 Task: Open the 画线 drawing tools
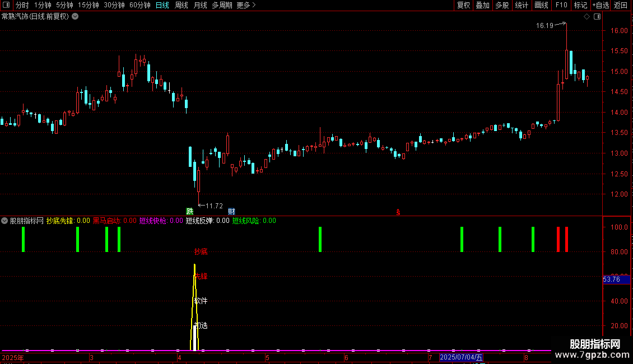coord(541,5)
